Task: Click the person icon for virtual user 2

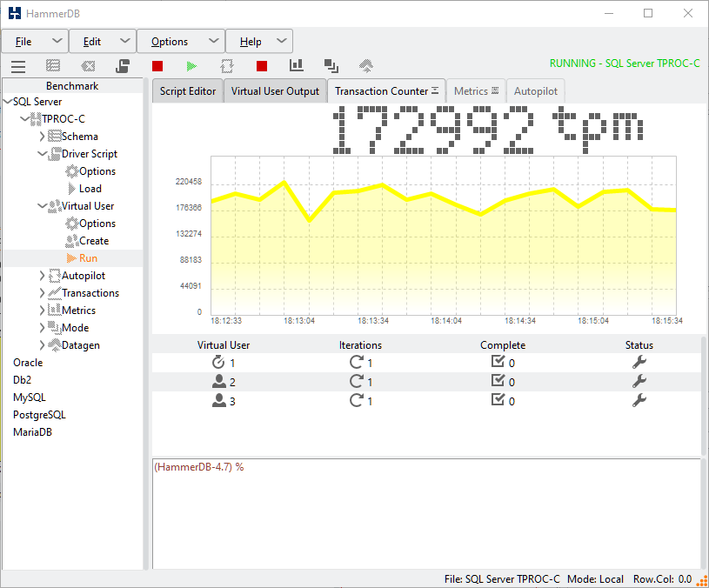Action: (219, 382)
